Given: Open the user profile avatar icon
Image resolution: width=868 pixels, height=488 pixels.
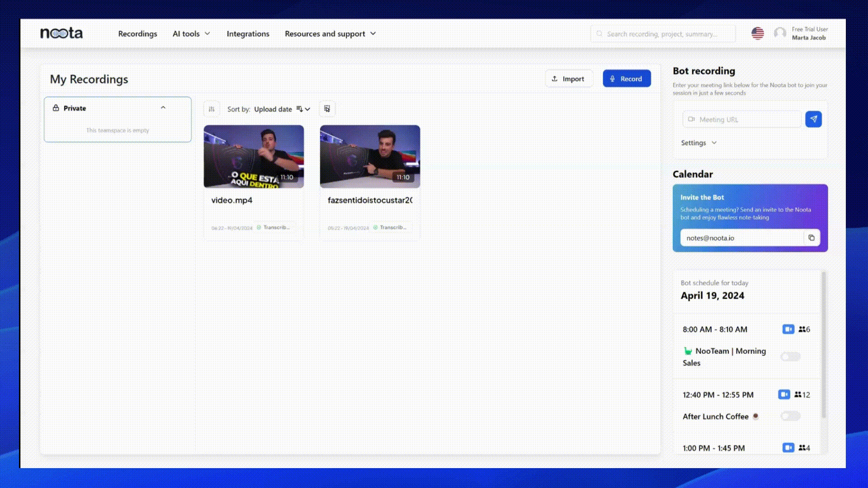Looking at the screenshot, I should point(780,33).
